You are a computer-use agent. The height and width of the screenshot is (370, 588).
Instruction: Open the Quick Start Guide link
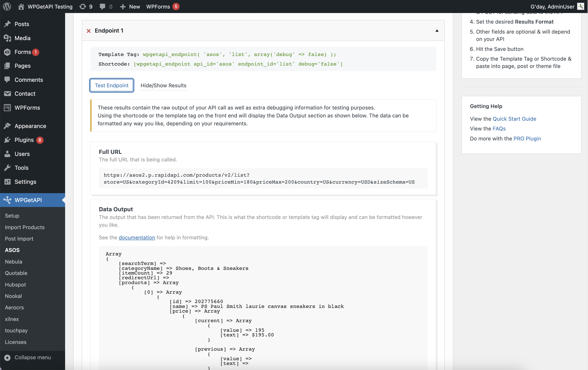click(x=514, y=119)
